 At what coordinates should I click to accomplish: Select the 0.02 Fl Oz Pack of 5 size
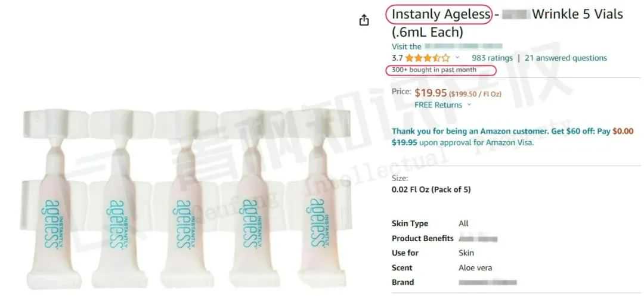click(x=431, y=190)
